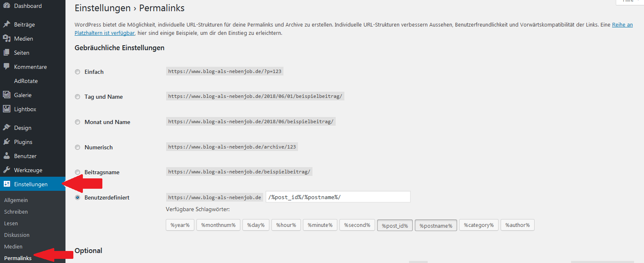Click the example URL ending in archive/123
Screen dimensions: 644x263
[x=232, y=146]
